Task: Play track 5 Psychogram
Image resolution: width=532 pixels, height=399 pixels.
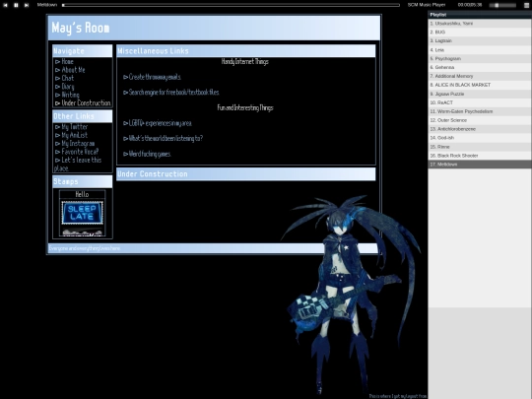Action: pos(480,59)
